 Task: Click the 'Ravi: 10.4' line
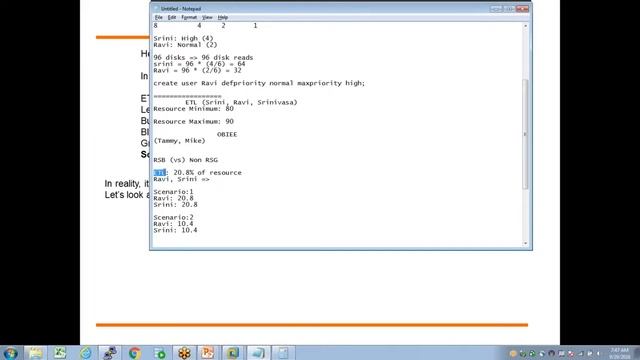[173, 224]
